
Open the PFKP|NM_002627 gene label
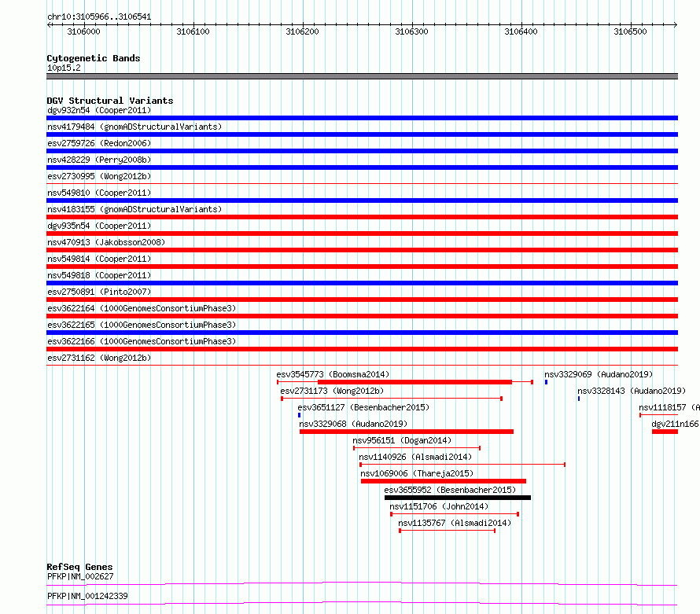[x=80, y=576]
